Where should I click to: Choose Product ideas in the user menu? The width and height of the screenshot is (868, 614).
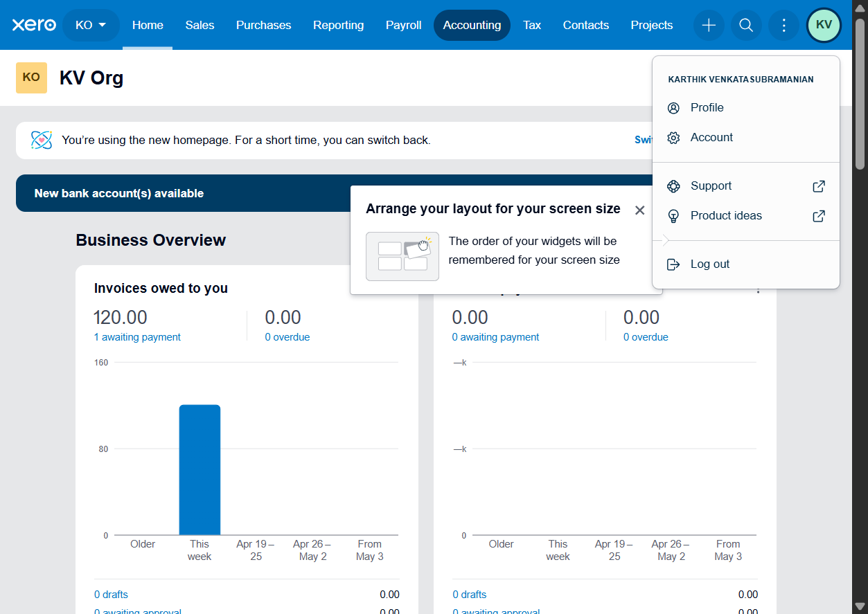coord(746,216)
